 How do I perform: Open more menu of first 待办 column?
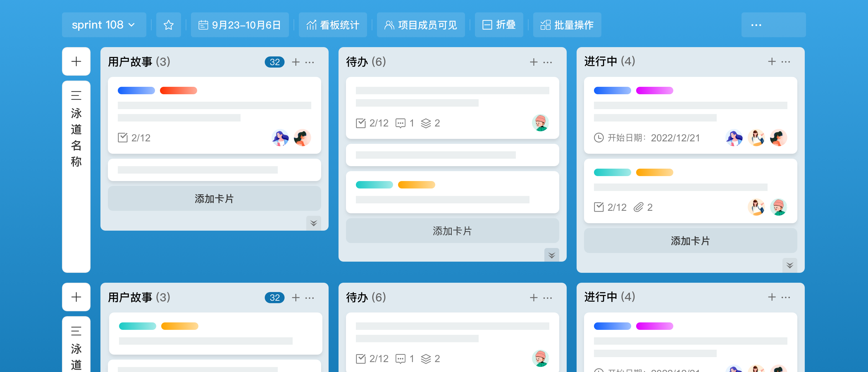tap(547, 62)
